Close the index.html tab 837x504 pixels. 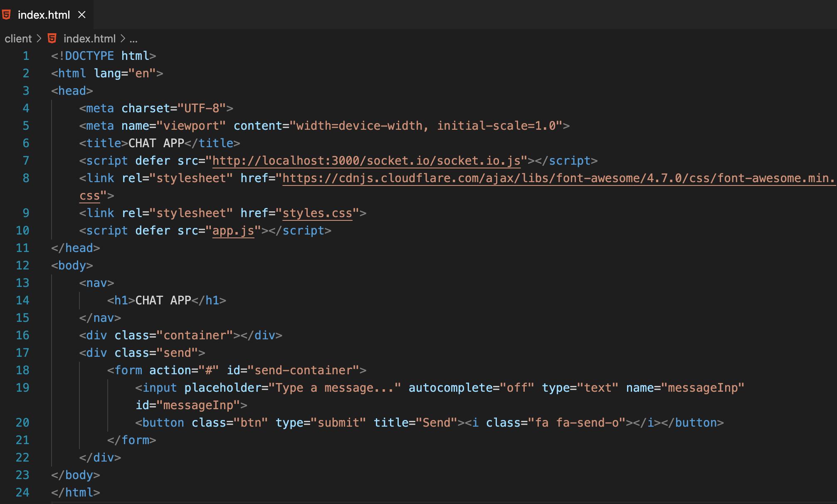(82, 15)
